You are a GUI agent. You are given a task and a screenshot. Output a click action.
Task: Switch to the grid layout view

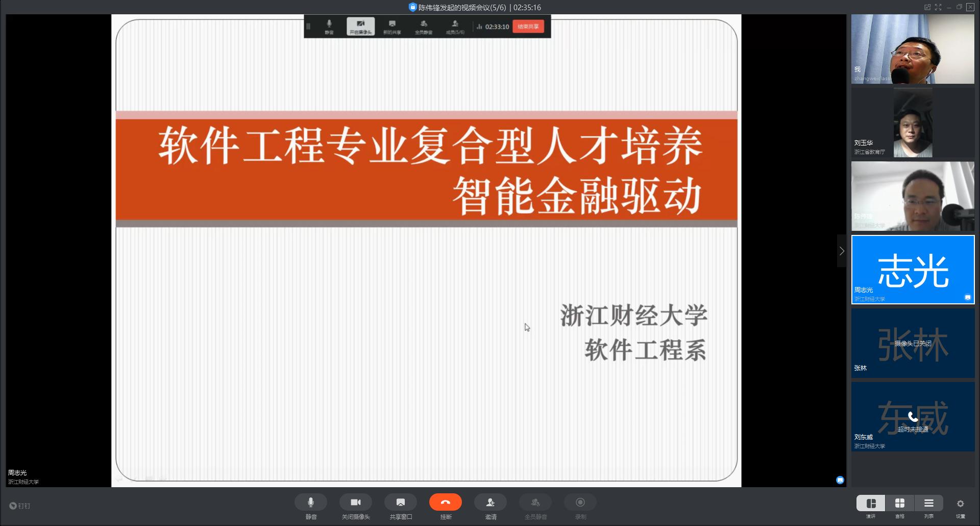click(900, 504)
